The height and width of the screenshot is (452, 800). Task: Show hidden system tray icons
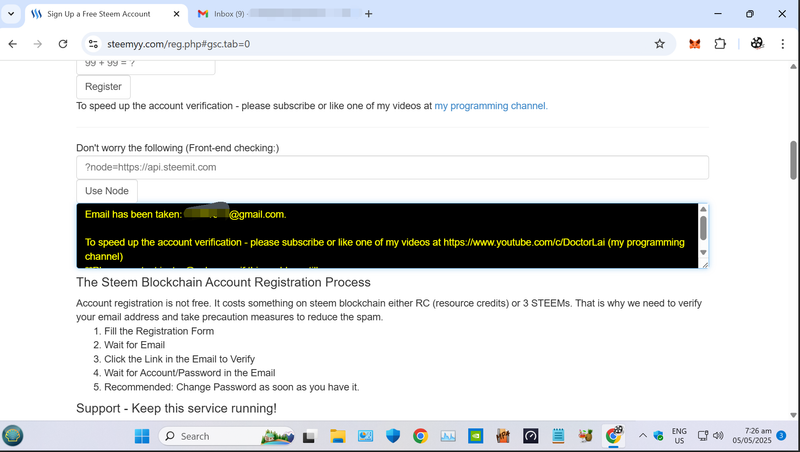(643, 436)
